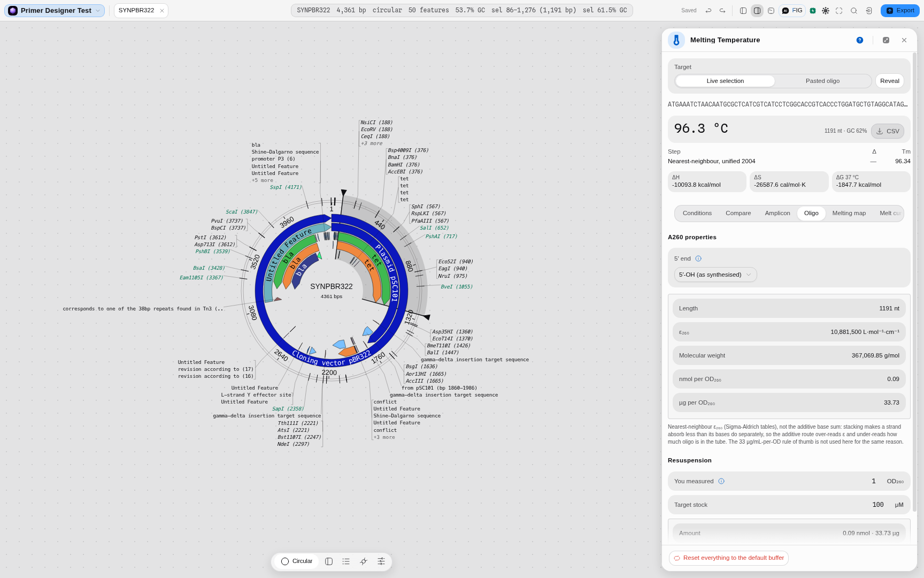The image size is (924, 578).
Task: Open the AI FIG assistant button
Action: 792,11
